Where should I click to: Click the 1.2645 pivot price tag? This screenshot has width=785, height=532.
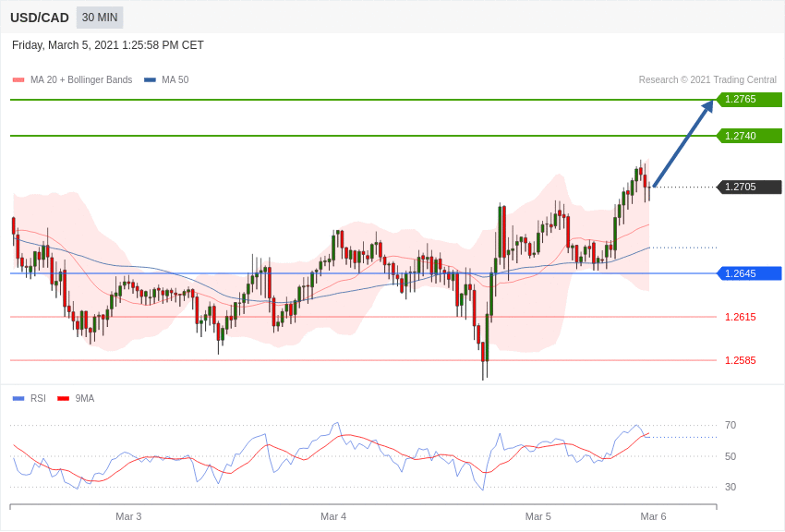749,273
